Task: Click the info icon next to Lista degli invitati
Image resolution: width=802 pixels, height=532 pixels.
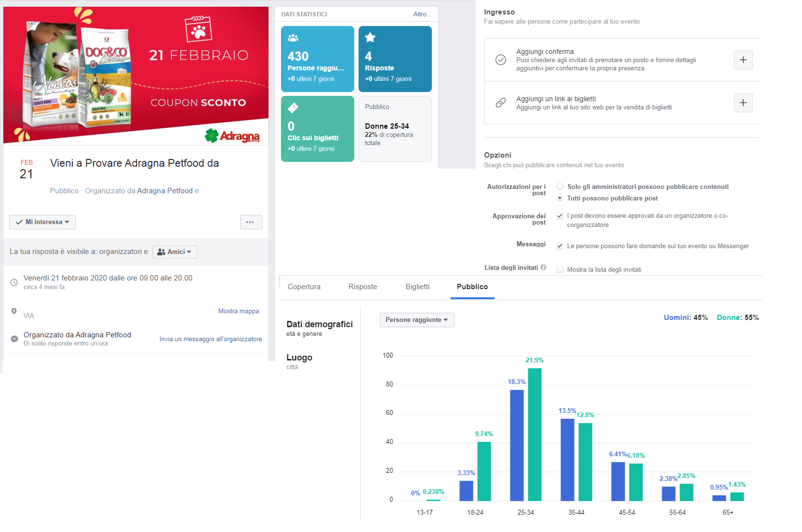Action: click(x=543, y=267)
